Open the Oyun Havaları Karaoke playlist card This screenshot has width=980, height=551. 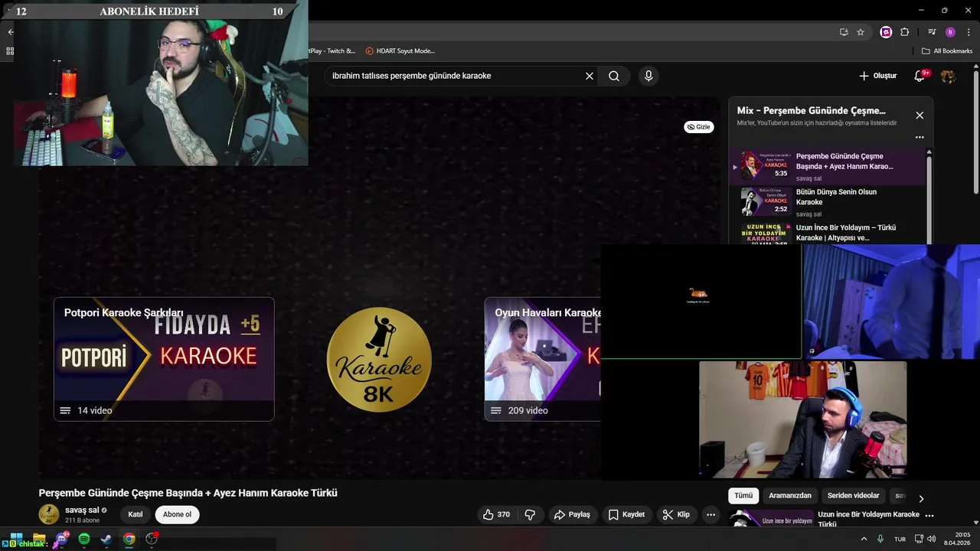click(x=543, y=359)
